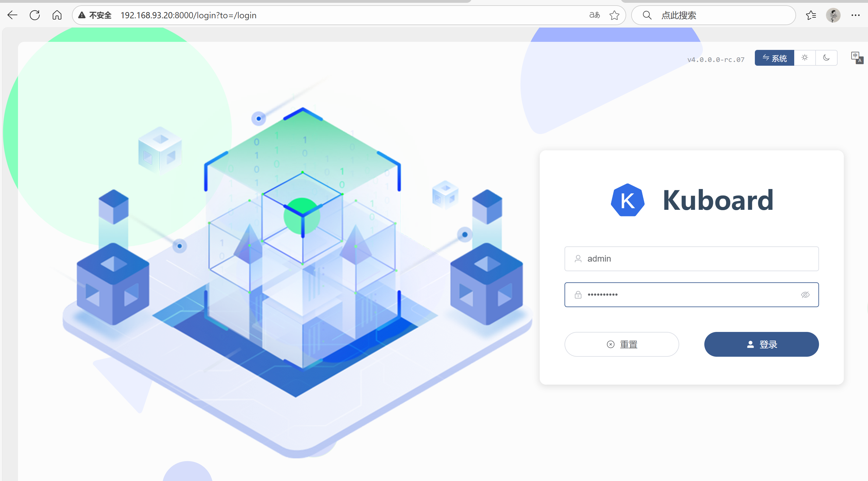868x481 pixels.
Task: Reload the page with refresh icon
Action: (x=35, y=15)
